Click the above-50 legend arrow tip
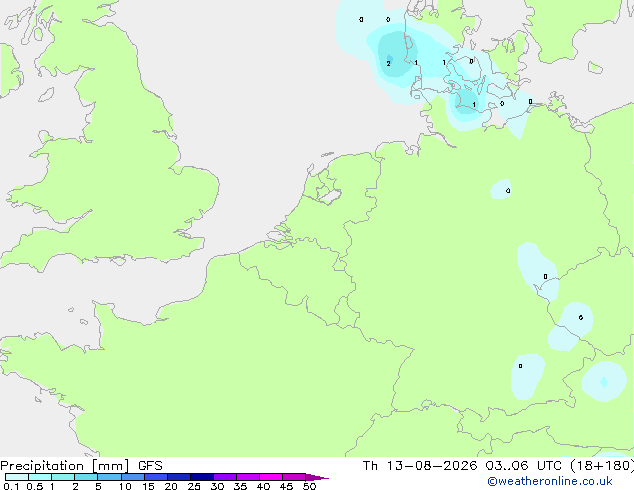The width and height of the screenshot is (634, 490). click(x=317, y=477)
